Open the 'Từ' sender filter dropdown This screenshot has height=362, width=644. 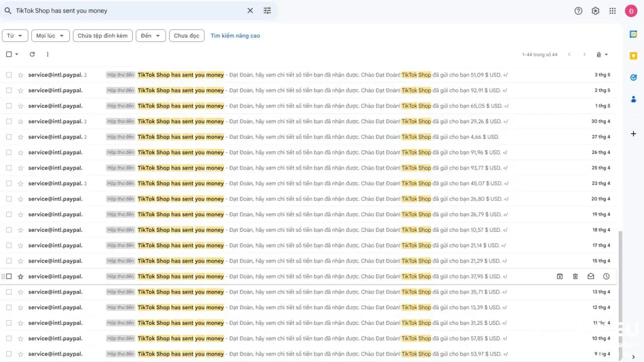pyautogui.click(x=15, y=36)
